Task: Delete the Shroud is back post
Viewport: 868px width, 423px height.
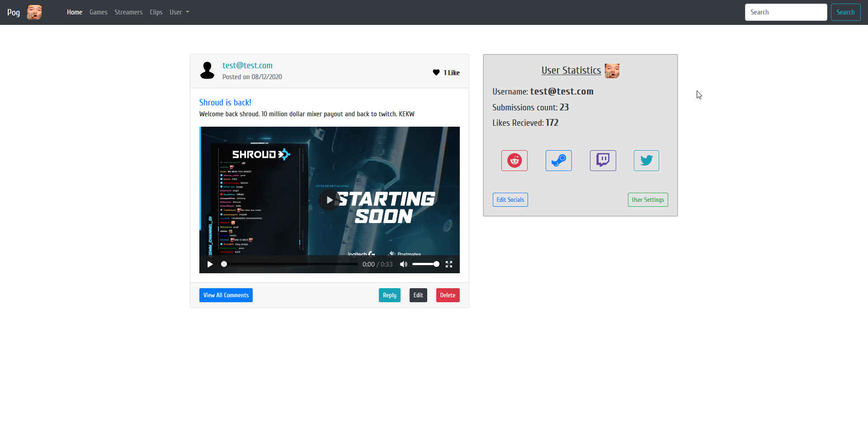Action: pyautogui.click(x=448, y=295)
